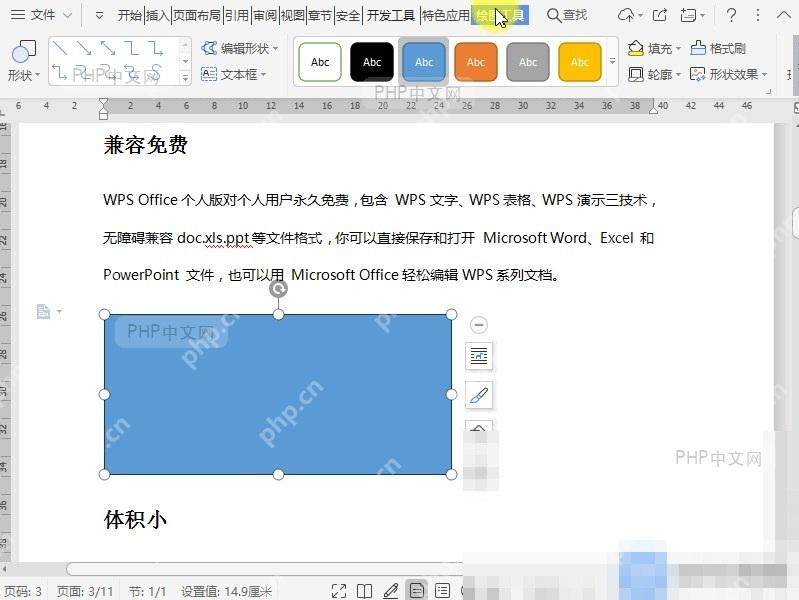799x600 pixels.
Task: Click 设置值: 14.9厘米 in status bar
Action: click(x=226, y=591)
